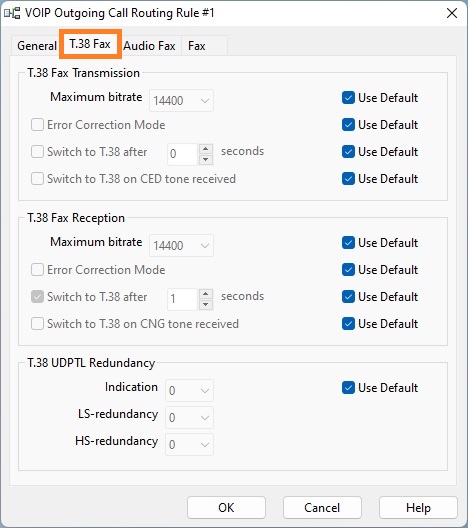Decrease reception Switch to T.38 seconds spinner
Image resolution: width=468 pixels, height=528 pixels.
click(x=206, y=305)
